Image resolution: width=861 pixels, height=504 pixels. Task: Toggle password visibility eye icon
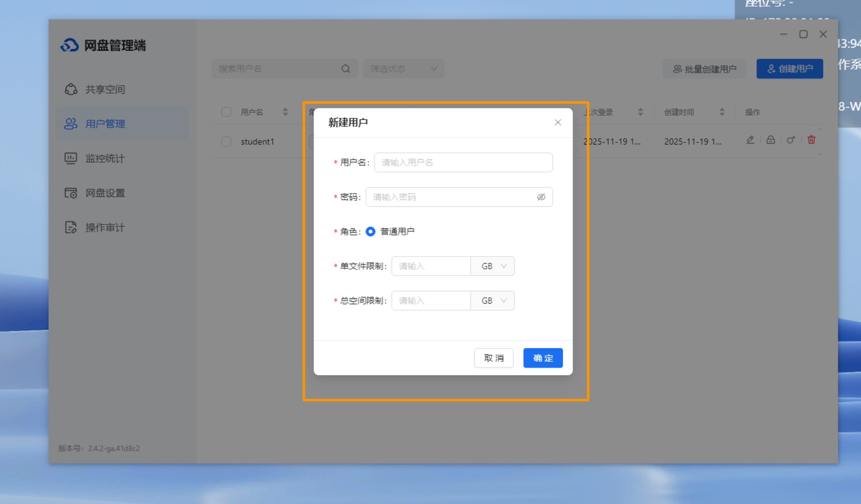click(x=541, y=197)
